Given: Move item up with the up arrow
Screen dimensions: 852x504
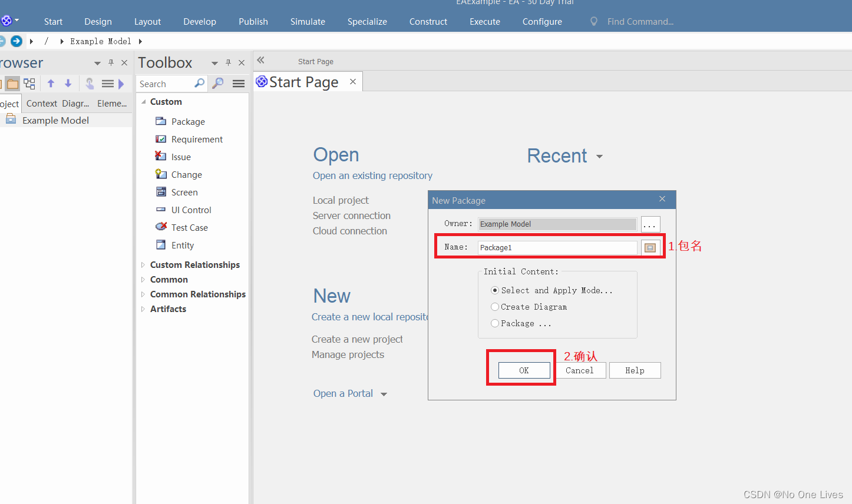Looking at the screenshot, I should [x=51, y=84].
